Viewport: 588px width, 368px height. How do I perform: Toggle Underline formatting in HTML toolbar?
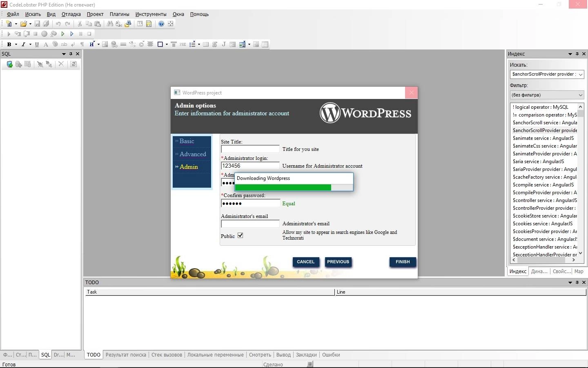coord(37,44)
